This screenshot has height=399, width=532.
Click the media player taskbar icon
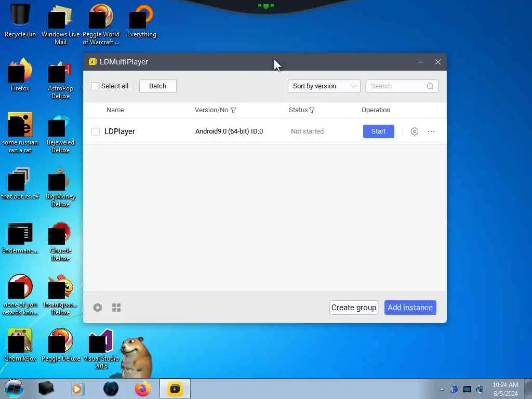click(x=77, y=389)
